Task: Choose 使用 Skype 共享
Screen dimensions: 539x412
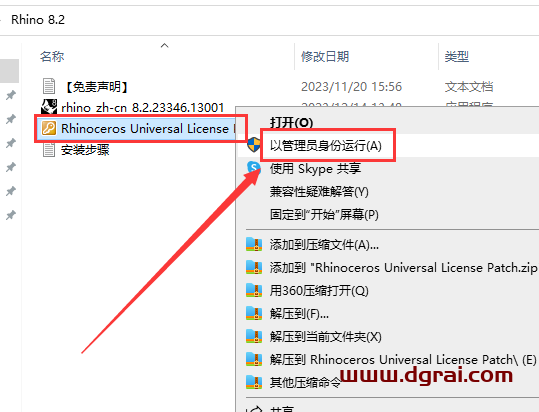Action: pos(315,168)
